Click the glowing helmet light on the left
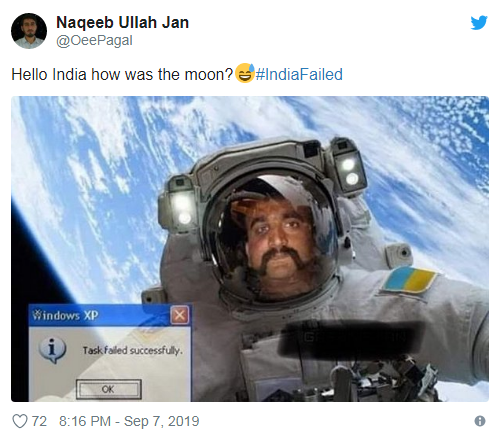This screenshot has height=435, width=498. [183, 208]
